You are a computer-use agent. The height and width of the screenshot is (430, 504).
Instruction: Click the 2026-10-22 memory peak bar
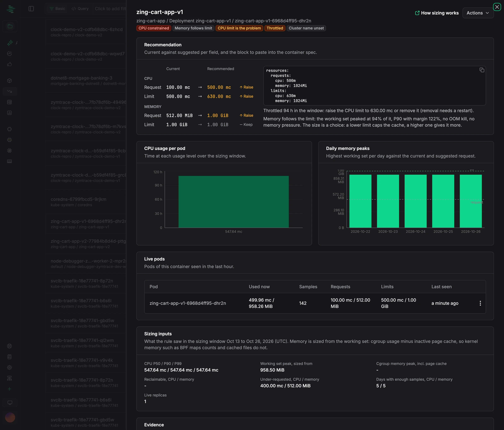(360, 201)
